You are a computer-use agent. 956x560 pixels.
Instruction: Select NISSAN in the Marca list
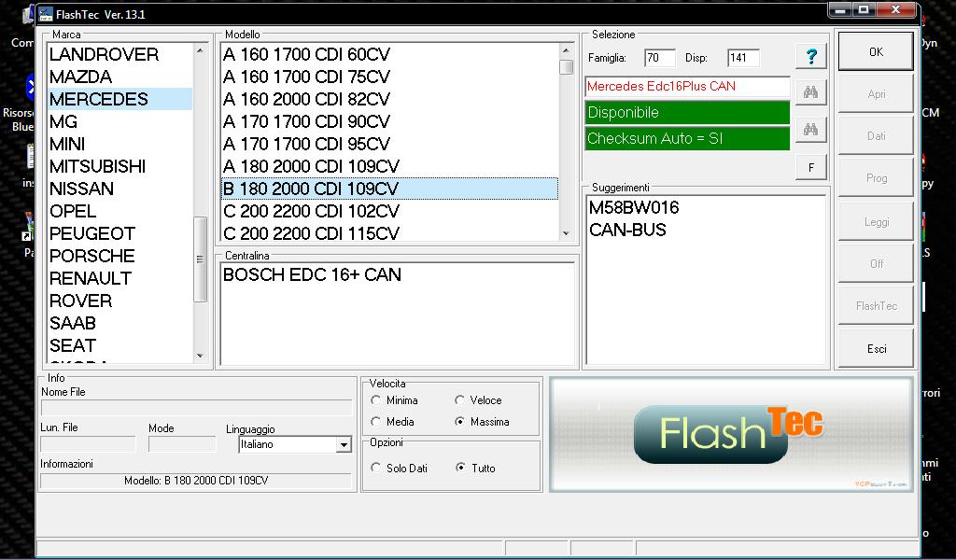pos(120,189)
